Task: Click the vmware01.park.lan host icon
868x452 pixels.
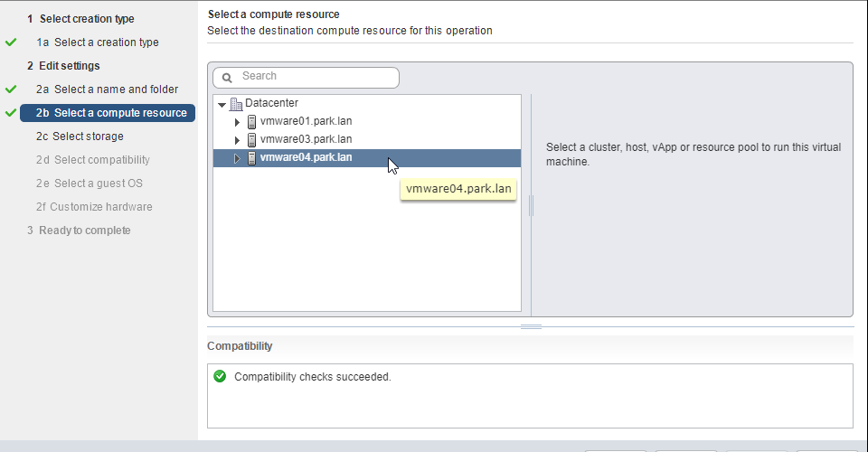Action: [252, 122]
